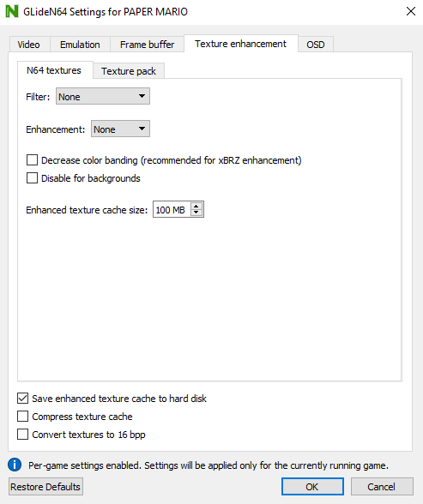Expand the Enhancement dropdown
The height and width of the screenshot is (504, 423).
[x=120, y=129]
